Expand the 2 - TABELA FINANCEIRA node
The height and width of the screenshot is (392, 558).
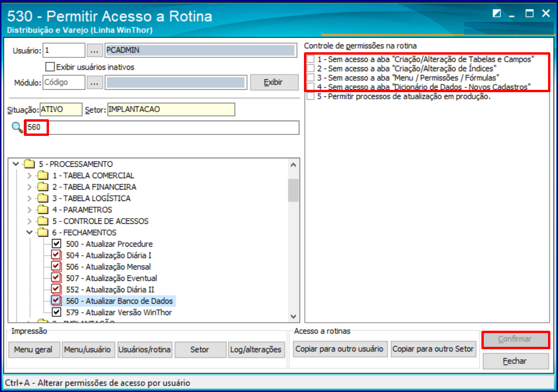coord(29,187)
